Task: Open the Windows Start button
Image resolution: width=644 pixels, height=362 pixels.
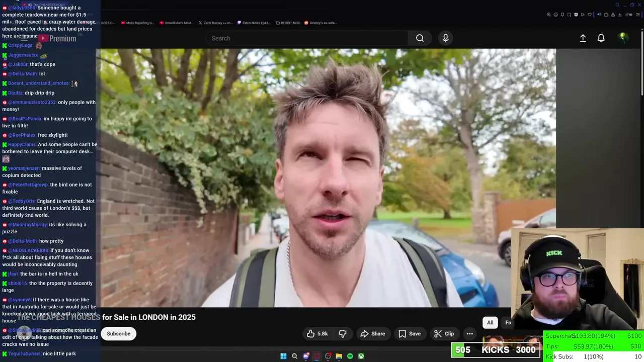Action: pyautogui.click(x=283, y=356)
